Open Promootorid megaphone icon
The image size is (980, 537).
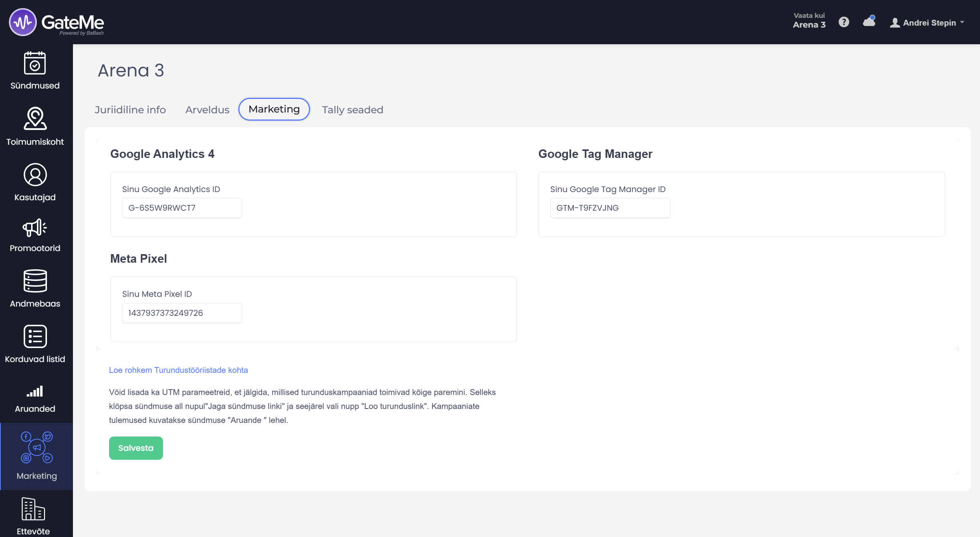35,228
